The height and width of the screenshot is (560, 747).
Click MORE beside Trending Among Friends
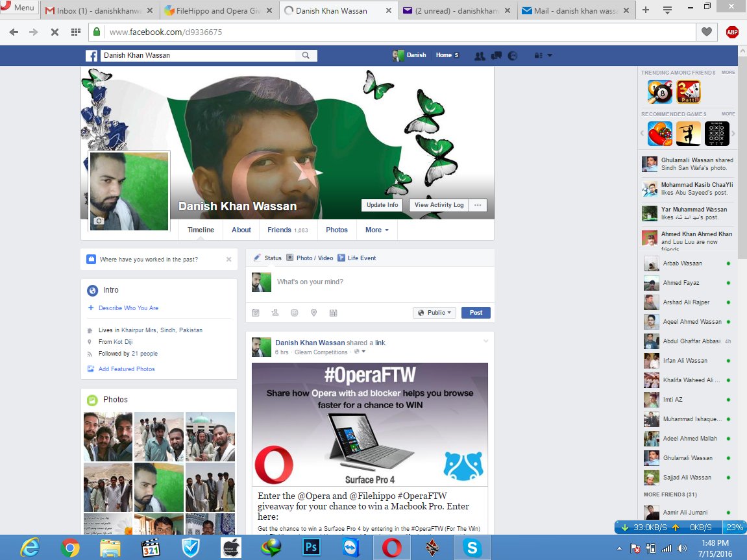point(728,73)
